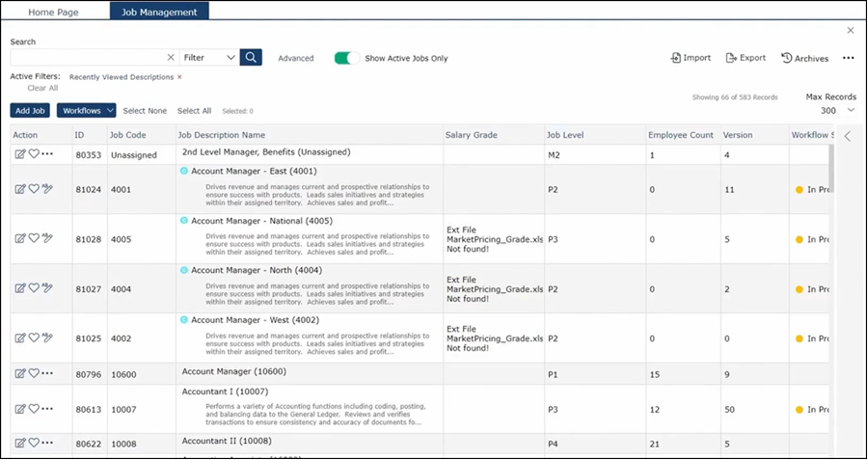Click the search magnifier button

click(x=251, y=58)
